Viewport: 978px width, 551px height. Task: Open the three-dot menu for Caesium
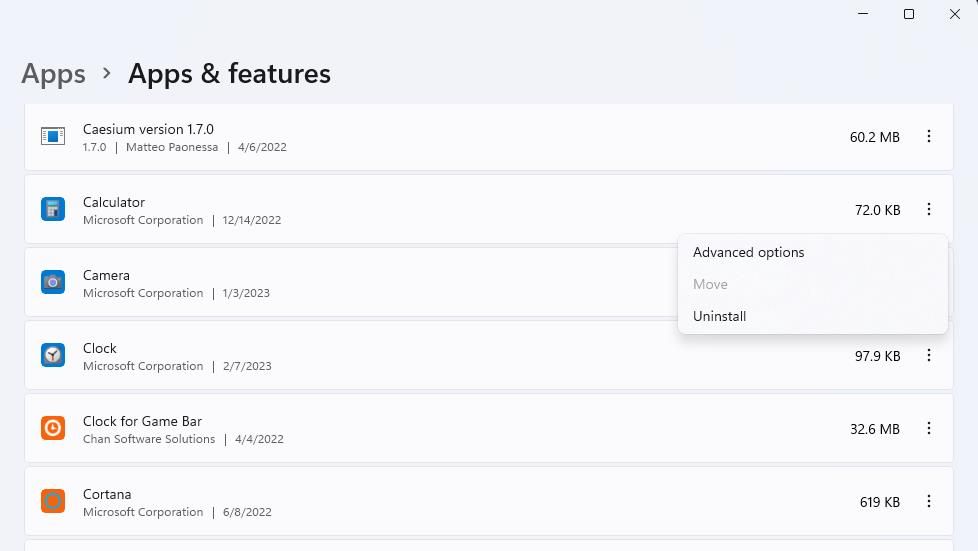[x=928, y=136]
